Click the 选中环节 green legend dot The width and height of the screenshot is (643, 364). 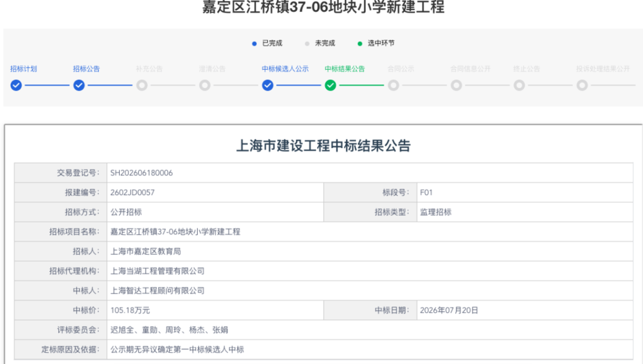tap(359, 43)
